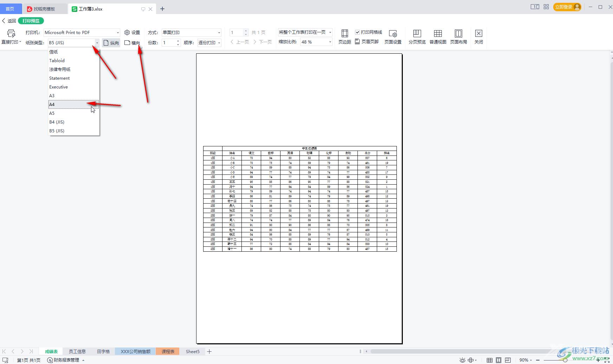Image resolution: width=613 pixels, height=364 pixels.
Task: Click the 立即登录 login button
Action: pyautogui.click(x=567, y=7)
